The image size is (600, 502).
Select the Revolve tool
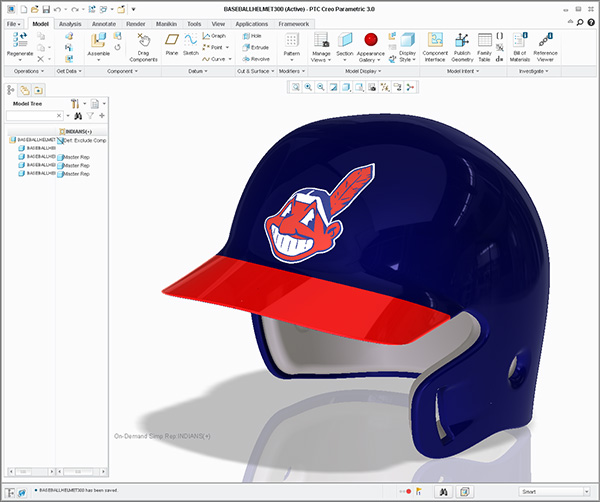256,59
